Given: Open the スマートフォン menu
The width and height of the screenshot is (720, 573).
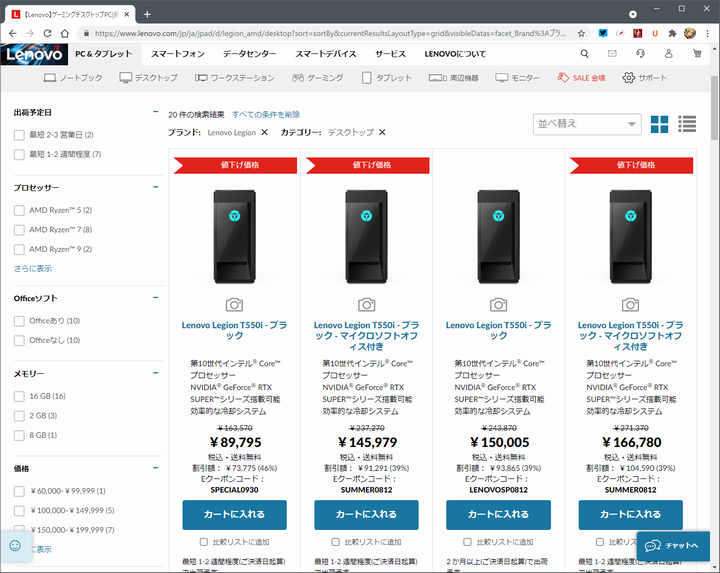Looking at the screenshot, I should tap(178, 54).
